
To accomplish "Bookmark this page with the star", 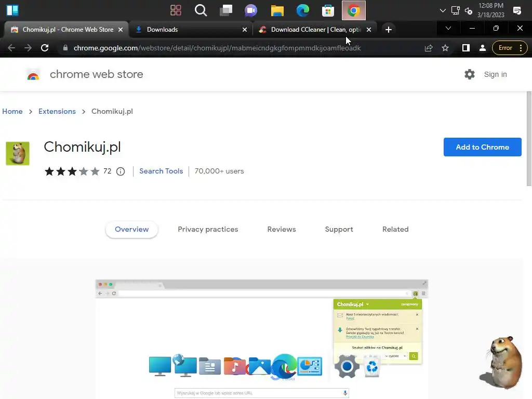I will tap(445, 48).
